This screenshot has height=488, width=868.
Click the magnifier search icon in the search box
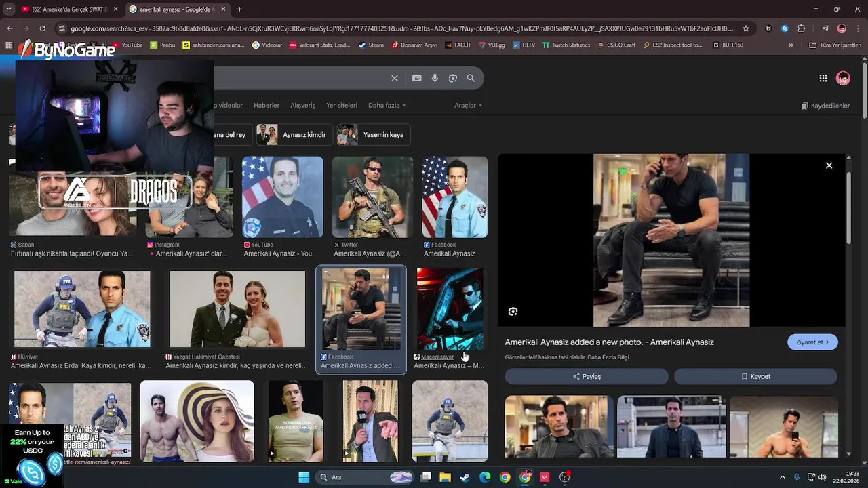[471, 78]
